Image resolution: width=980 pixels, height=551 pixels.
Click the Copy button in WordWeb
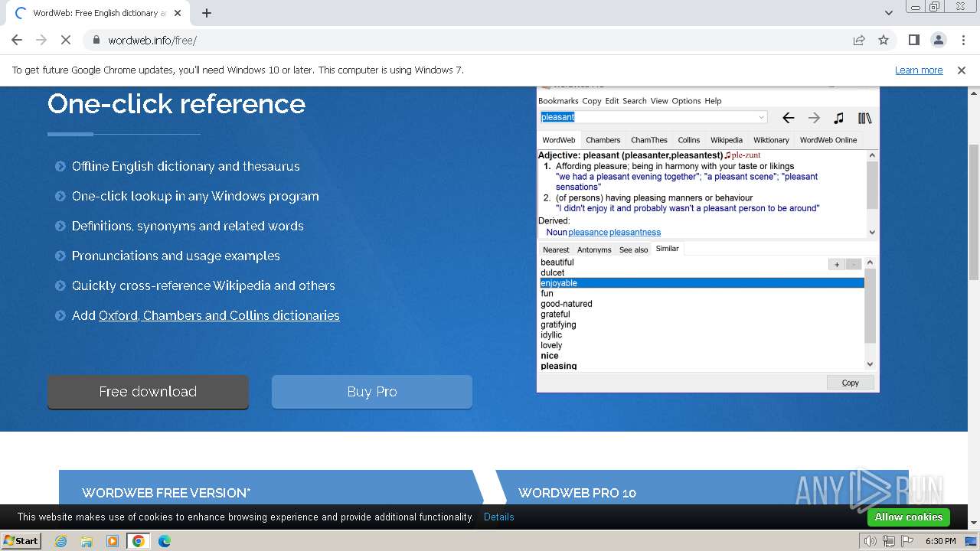coord(851,383)
